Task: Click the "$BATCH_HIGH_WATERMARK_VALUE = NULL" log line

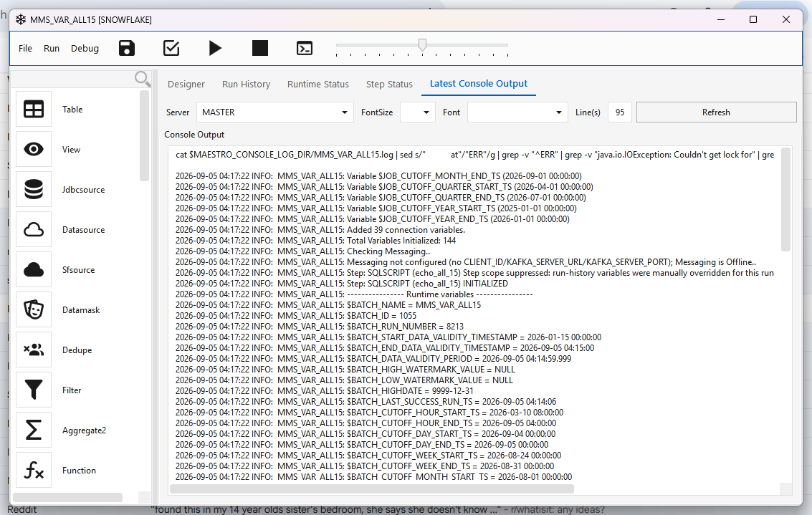Action: pos(345,370)
